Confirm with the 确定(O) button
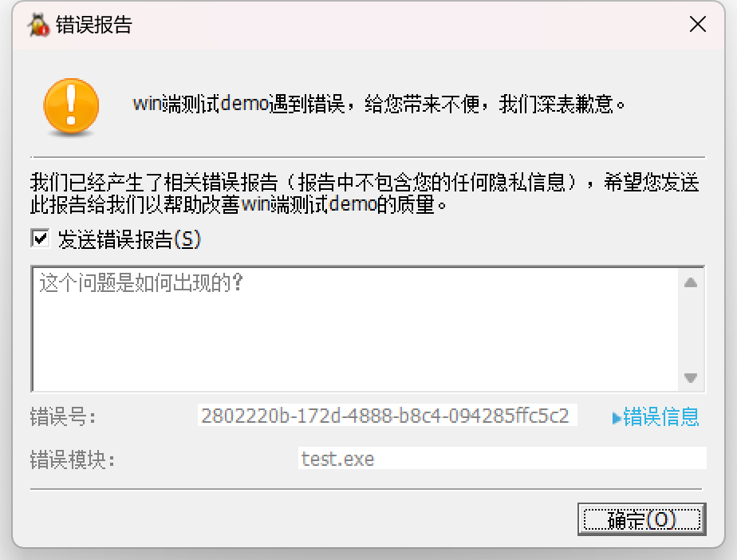Image resolution: width=737 pixels, height=560 pixels. pyautogui.click(x=641, y=519)
